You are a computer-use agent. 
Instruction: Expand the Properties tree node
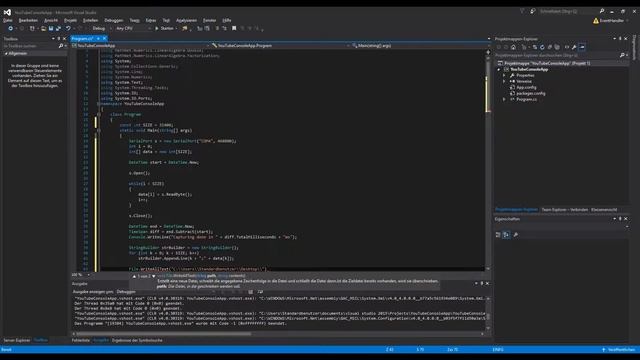[504, 76]
